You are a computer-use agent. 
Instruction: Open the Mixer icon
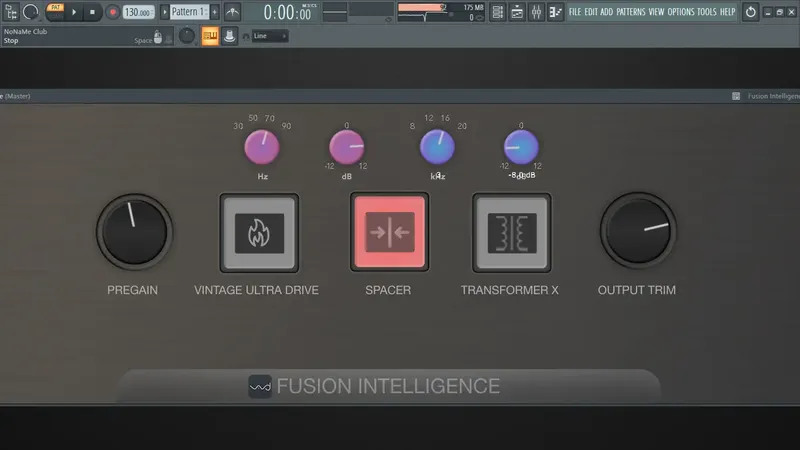point(536,12)
